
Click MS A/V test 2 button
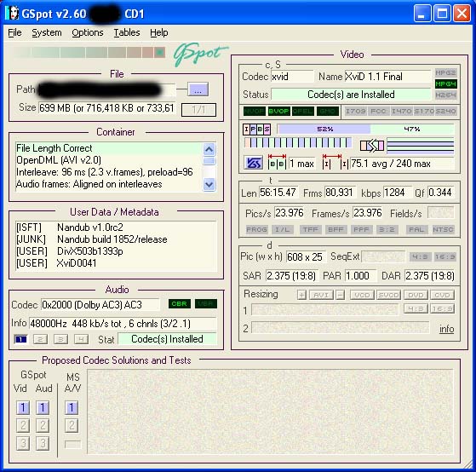[72, 425]
